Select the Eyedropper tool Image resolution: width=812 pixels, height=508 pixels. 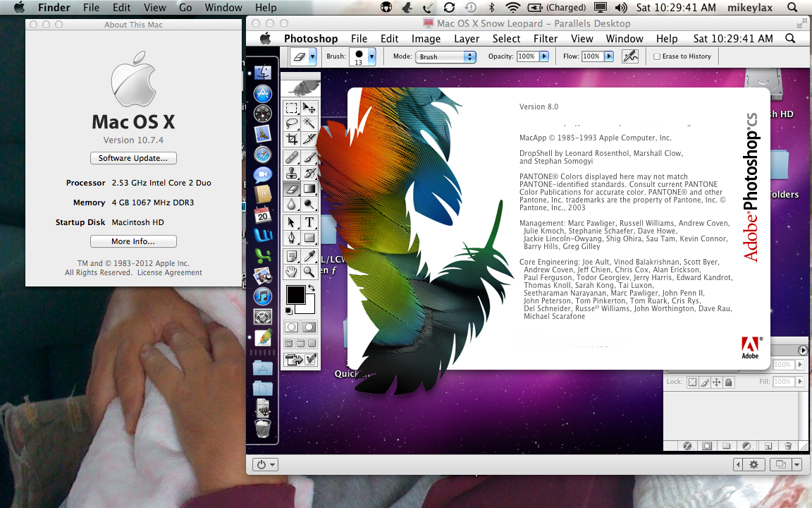pyautogui.click(x=309, y=255)
